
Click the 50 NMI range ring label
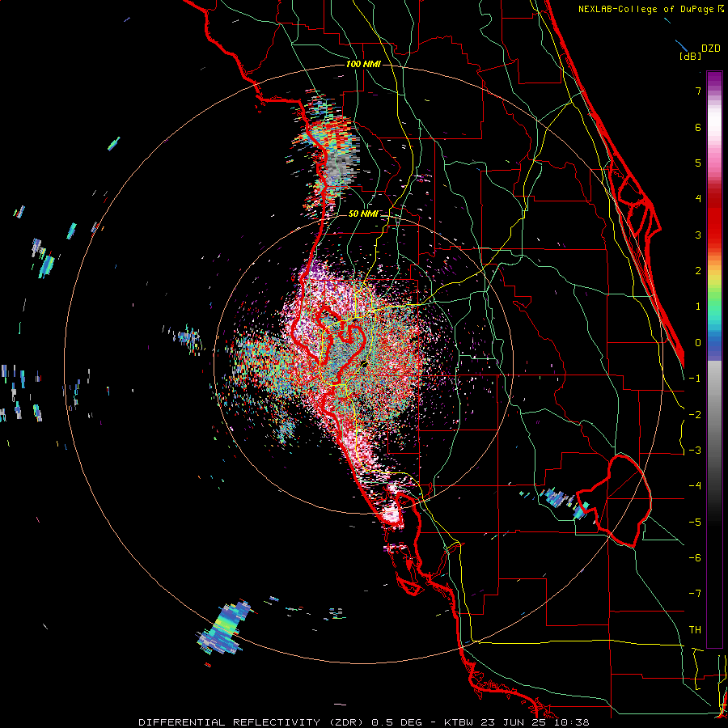click(363, 214)
